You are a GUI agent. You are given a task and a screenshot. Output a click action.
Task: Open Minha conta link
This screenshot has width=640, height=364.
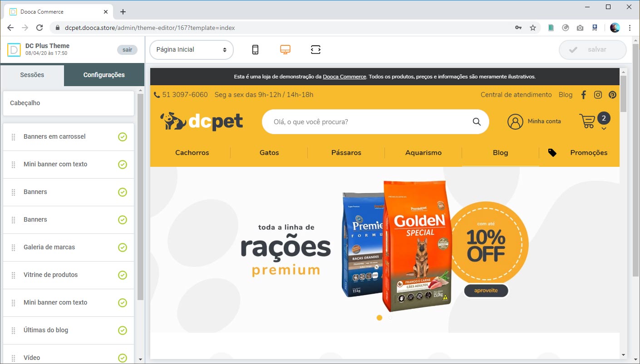coord(544,121)
